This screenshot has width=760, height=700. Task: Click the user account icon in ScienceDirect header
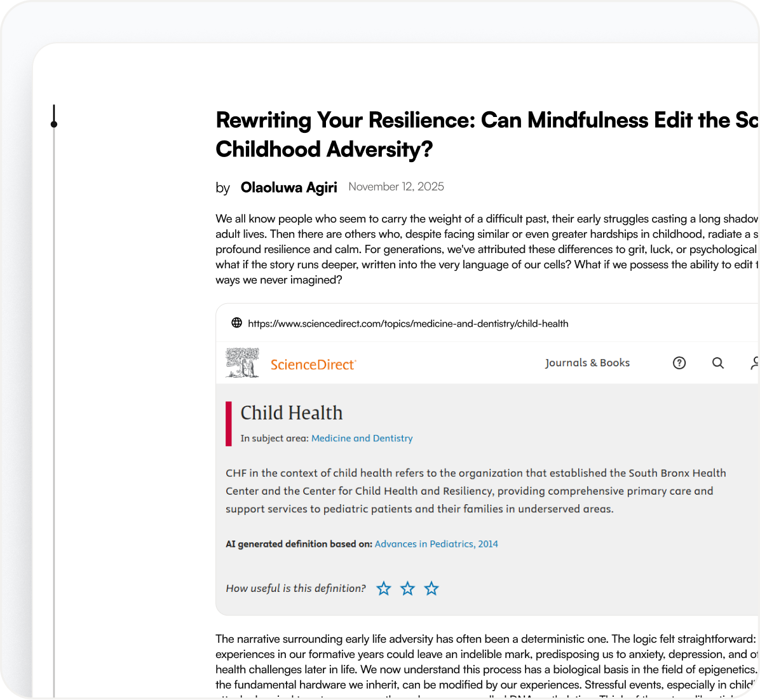(x=755, y=363)
